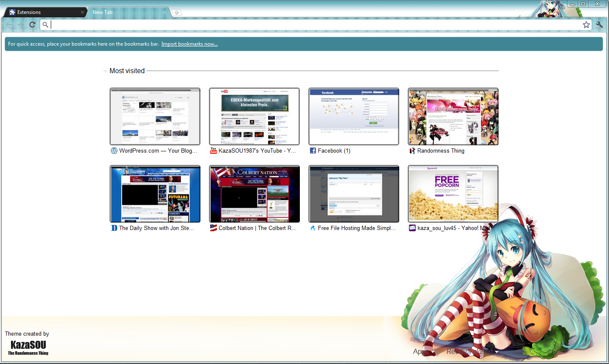Focus the address bar
Image resolution: width=609 pixels, height=364 pixels.
click(316, 25)
